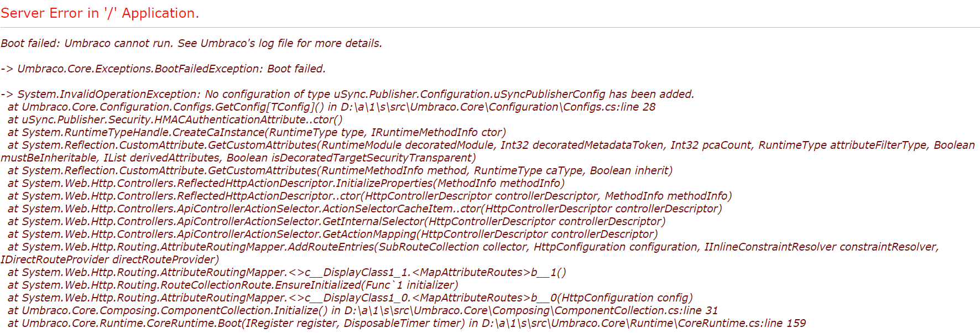Image resolution: width=980 pixels, height=333 pixels.
Task: Click the GetCustomAttributes(RuntimeMethodInfo method) line
Action: [x=340, y=170]
